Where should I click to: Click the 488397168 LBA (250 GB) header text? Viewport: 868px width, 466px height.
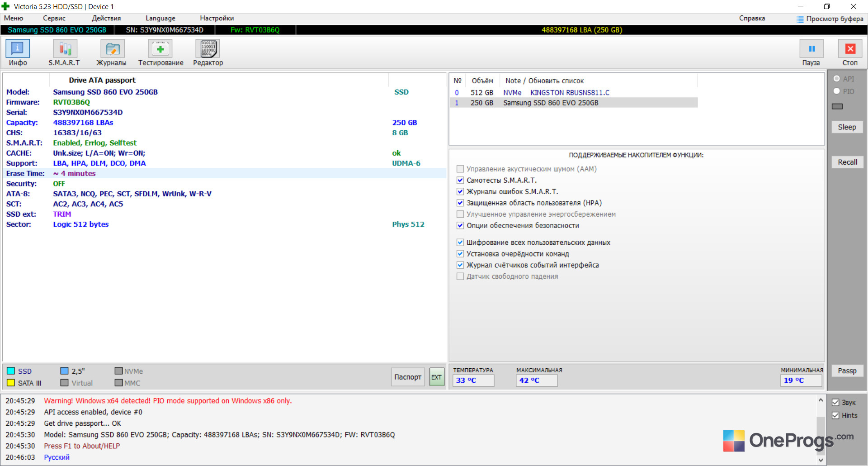582,30
